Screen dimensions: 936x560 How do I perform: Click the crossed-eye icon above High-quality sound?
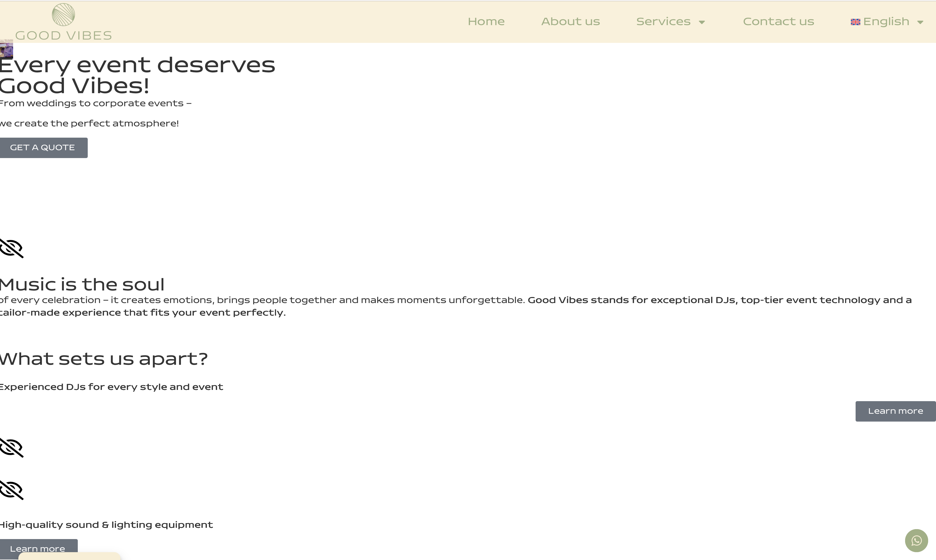(x=12, y=490)
